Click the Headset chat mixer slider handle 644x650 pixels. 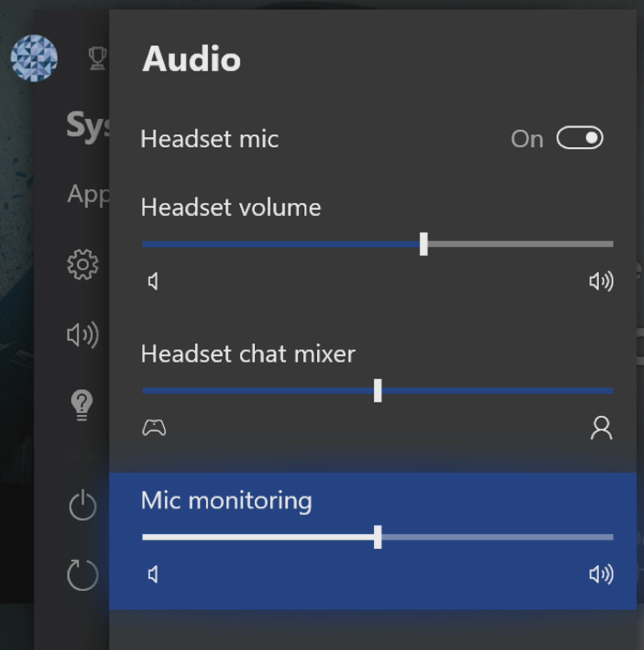(x=378, y=390)
